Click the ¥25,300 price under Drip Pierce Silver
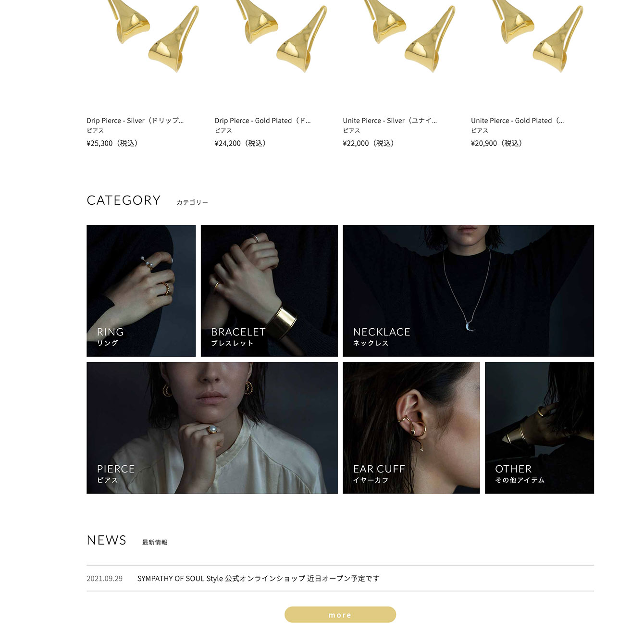Screen dimensions: 644x644 click(112, 143)
